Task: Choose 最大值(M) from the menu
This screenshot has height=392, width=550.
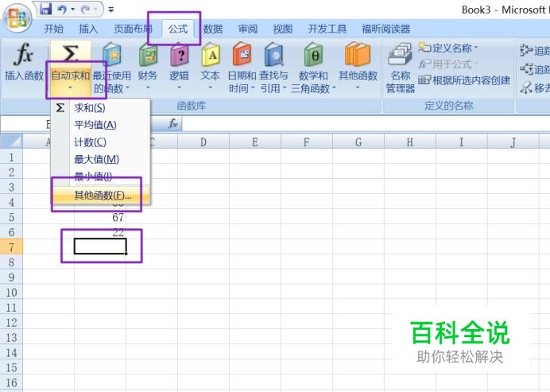Action: [x=101, y=159]
